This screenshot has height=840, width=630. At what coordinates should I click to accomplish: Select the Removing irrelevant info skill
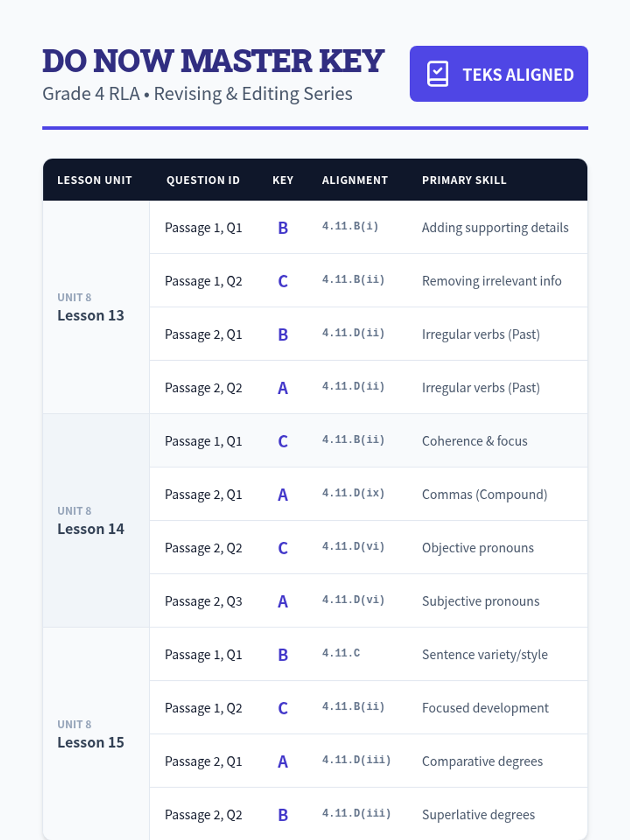point(492,281)
